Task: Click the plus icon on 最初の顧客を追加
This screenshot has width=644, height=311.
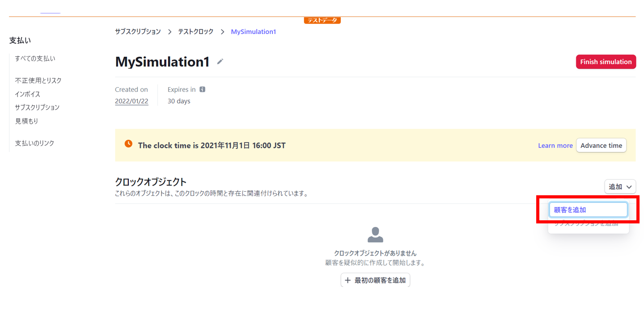Action: [348, 280]
